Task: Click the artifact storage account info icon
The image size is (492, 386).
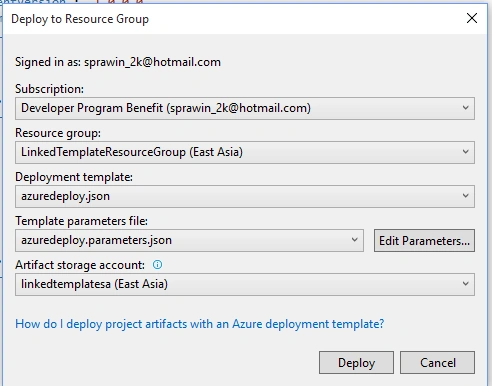Action: (x=157, y=265)
